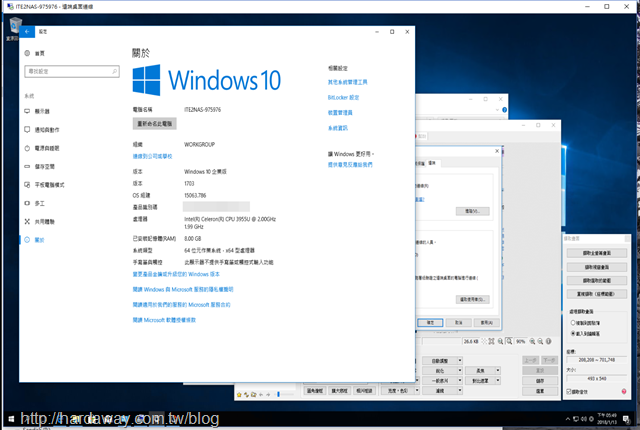Viewport: 640px width, 430px height.
Task: Open the change product key Windows 版本 link
Action: (176, 274)
